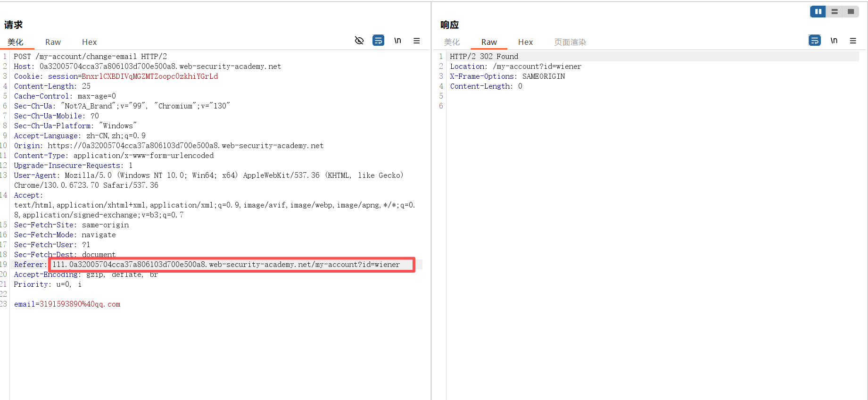
Task: Select the side-by-side split layout icon
Action: coord(818,12)
